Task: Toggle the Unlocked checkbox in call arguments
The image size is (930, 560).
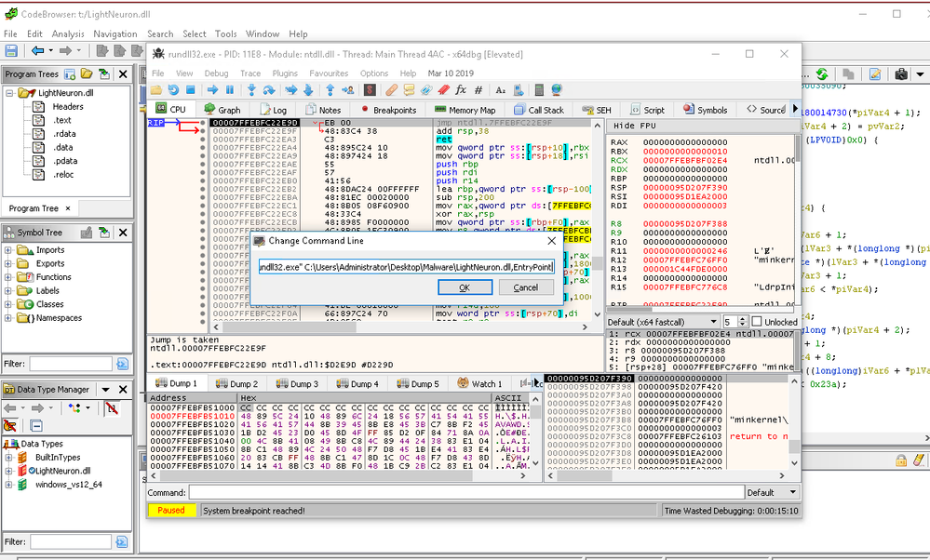Action: pos(757,321)
